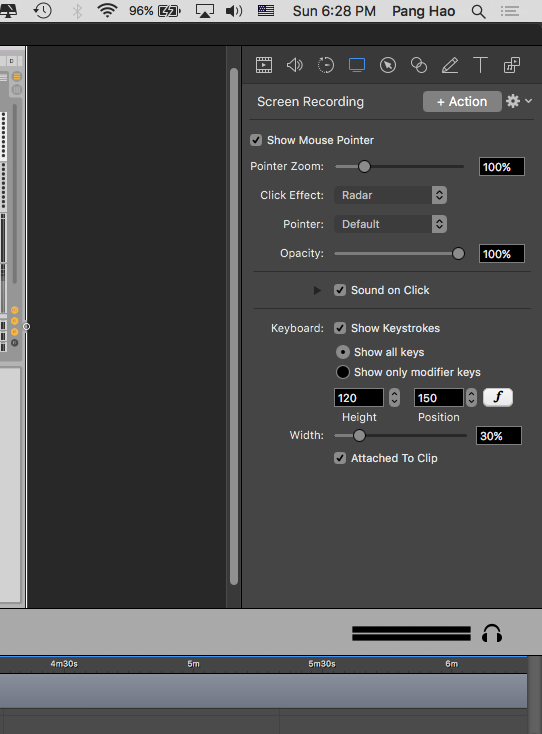Image resolution: width=542 pixels, height=734 pixels.
Task: Open the Click Effect dropdown showing Radar
Action: pos(390,195)
